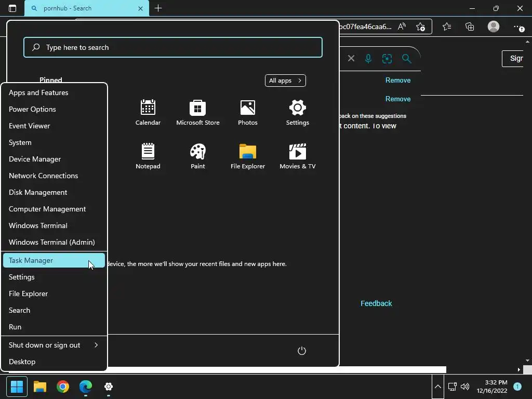Expand Shut down or sign out submenu
This screenshot has width=532, height=399.
tap(54, 345)
